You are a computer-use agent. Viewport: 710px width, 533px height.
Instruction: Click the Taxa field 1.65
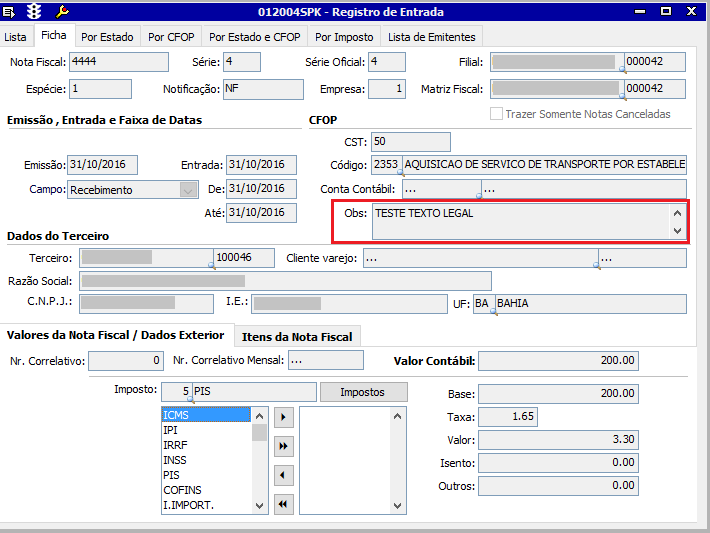pos(508,417)
